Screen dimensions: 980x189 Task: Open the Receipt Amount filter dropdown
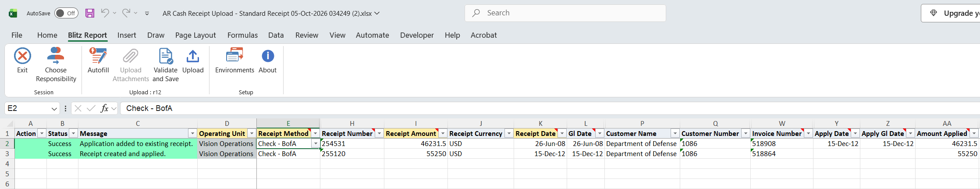tap(443, 133)
